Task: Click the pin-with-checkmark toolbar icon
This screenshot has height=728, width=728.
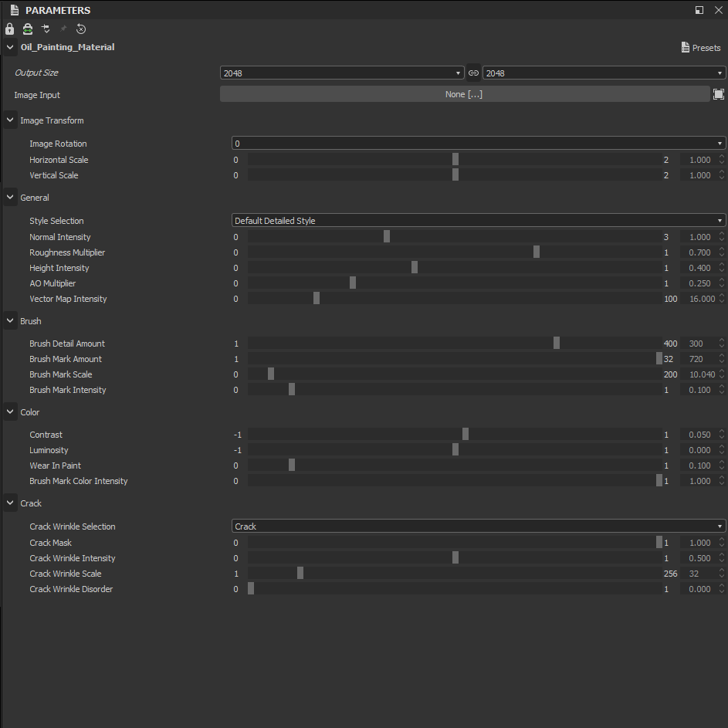Action: point(46,29)
